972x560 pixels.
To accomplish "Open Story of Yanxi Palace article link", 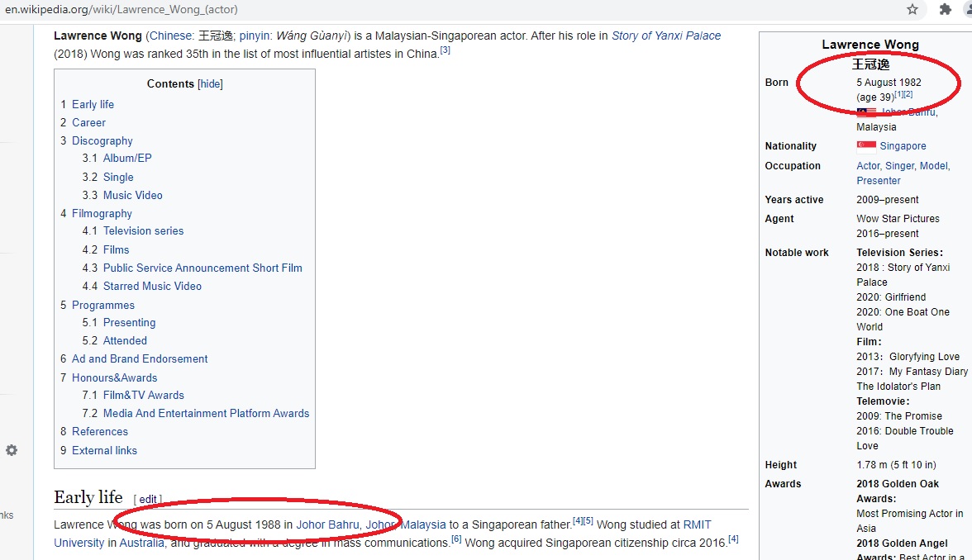I will click(x=666, y=36).
